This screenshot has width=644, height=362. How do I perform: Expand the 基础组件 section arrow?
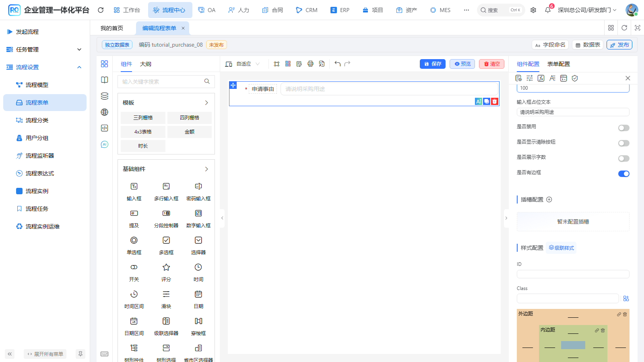tap(206, 169)
